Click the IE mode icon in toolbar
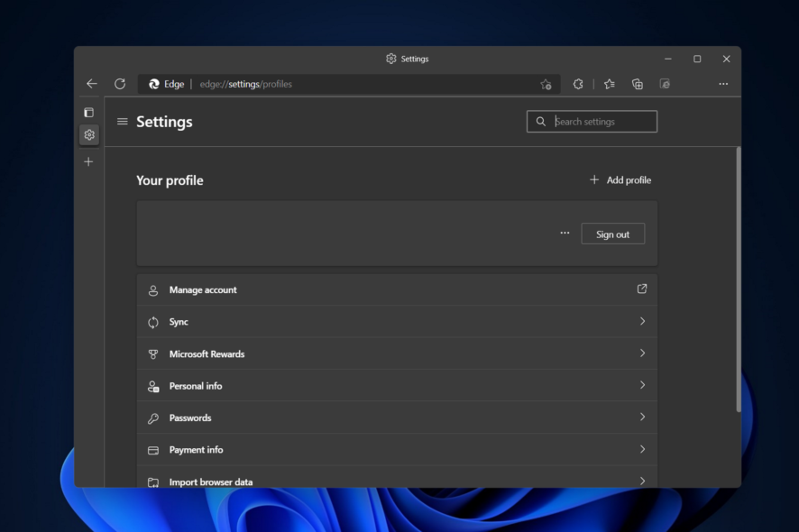Screen dimensions: 799x532 (665, 84)
